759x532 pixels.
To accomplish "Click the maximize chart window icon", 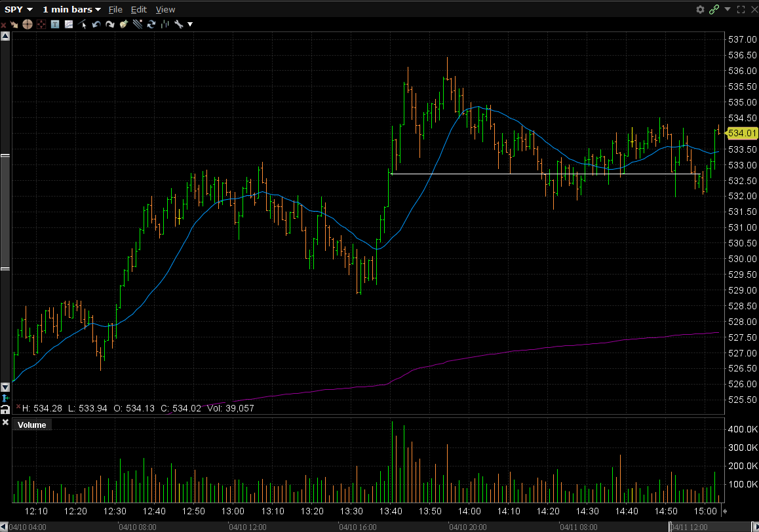I will 741,9.
